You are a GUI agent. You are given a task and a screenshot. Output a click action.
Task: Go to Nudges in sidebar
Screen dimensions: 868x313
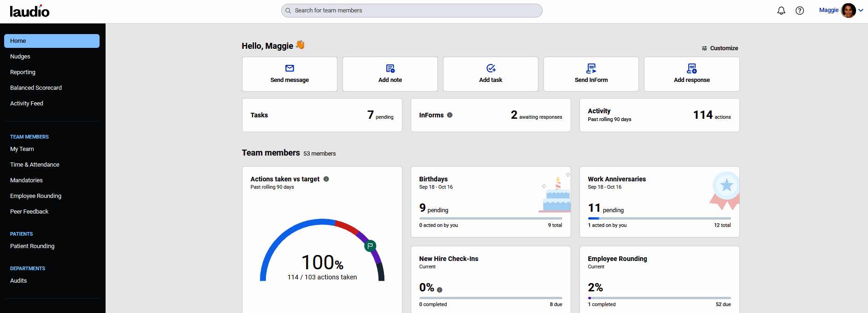[20, 57]
